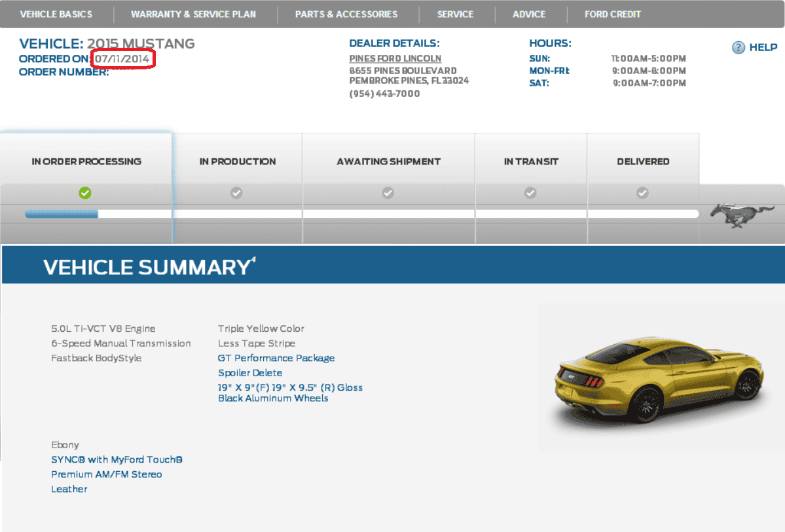Open the Pines Ford Lincoln dealer link
Screen dimensions: 785x532
pyautogui.click(x=395, y=58)
